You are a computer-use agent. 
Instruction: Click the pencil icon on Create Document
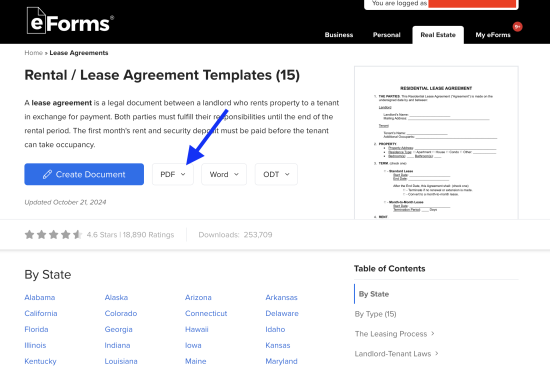pos(47,174)
